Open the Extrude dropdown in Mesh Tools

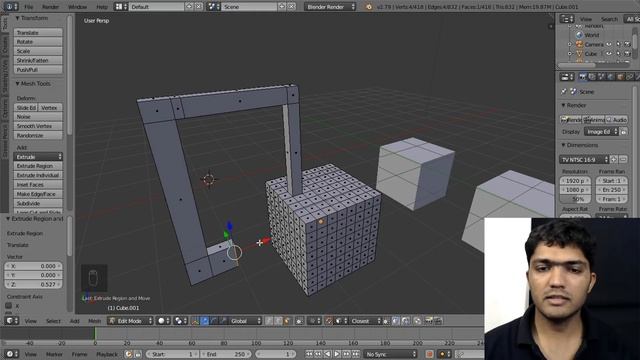tap(38, 157)
